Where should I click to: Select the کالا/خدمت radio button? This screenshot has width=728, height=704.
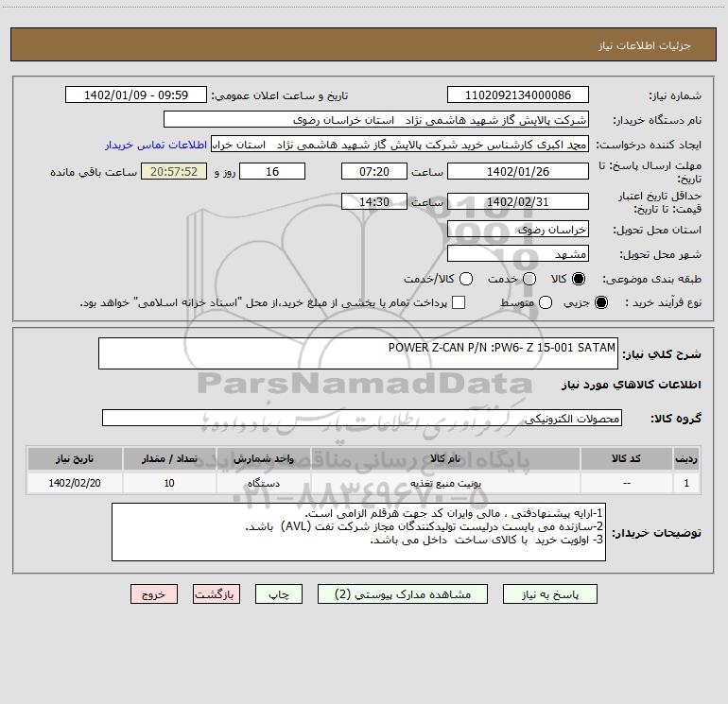466,279
